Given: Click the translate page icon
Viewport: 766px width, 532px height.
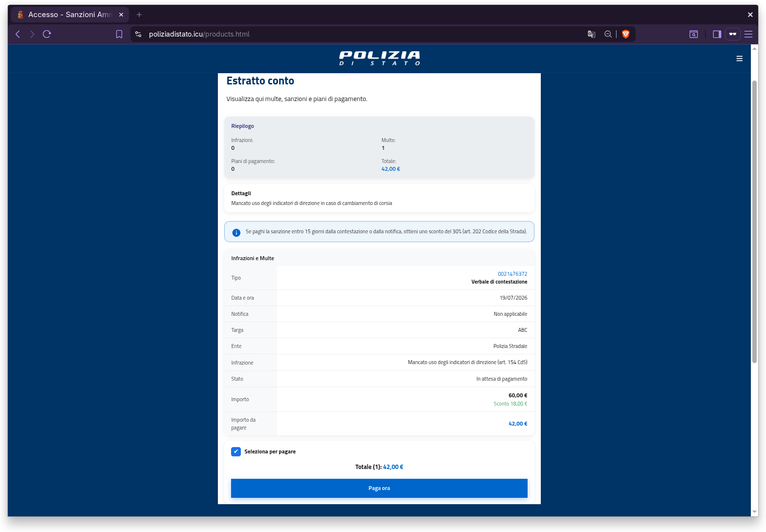Looking at the screenshot, I should (592, 34).
